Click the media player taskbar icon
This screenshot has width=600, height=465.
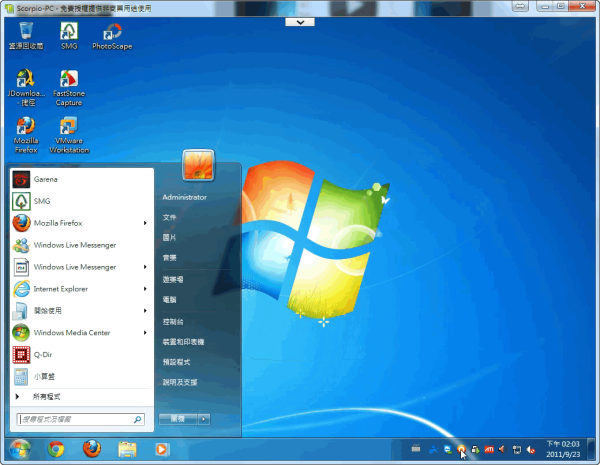(161, 449)
